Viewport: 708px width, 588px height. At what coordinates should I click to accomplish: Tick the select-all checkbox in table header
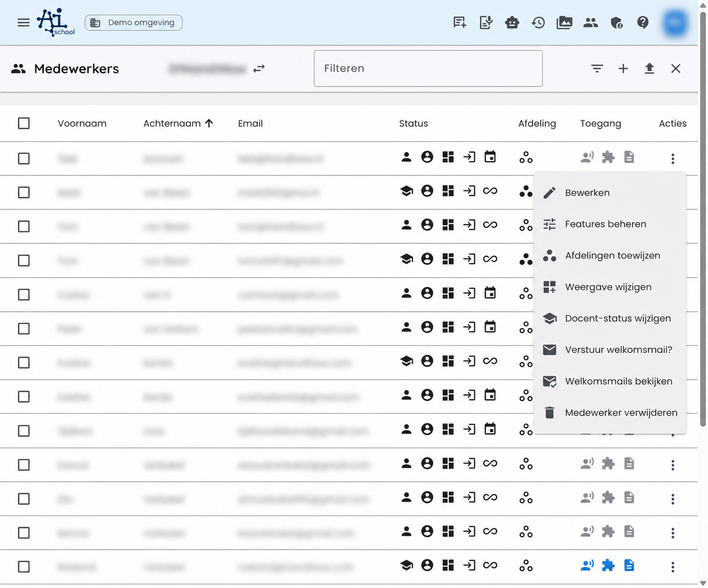click(x=24, y=123)
